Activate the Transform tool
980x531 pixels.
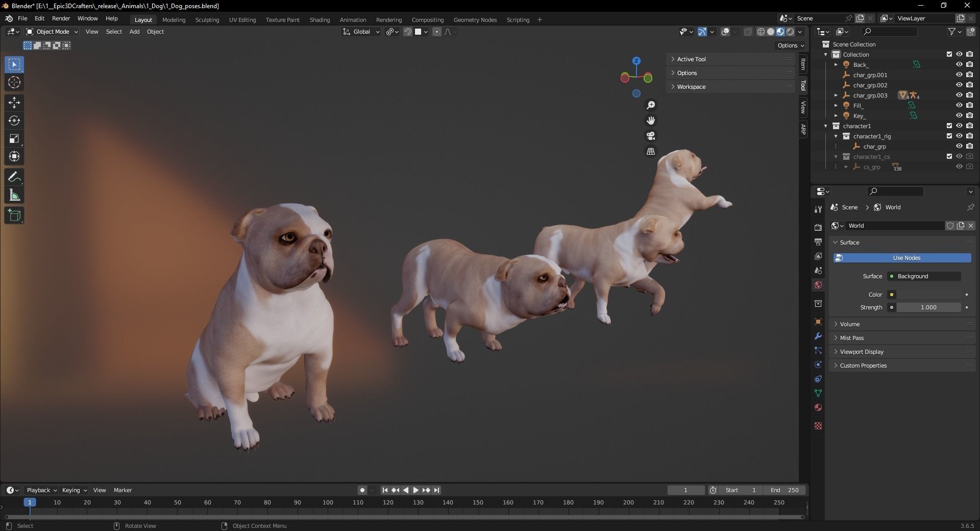click(x=14, y=156)
